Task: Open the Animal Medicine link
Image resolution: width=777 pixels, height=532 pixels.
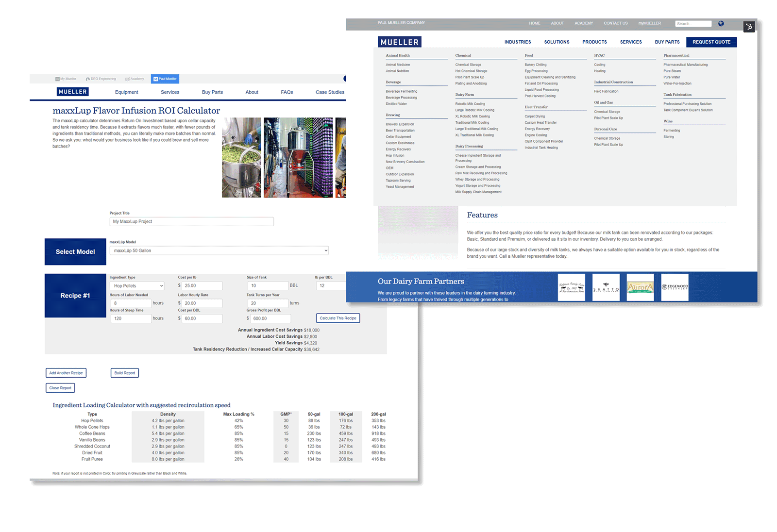Action: coord(398,65)
